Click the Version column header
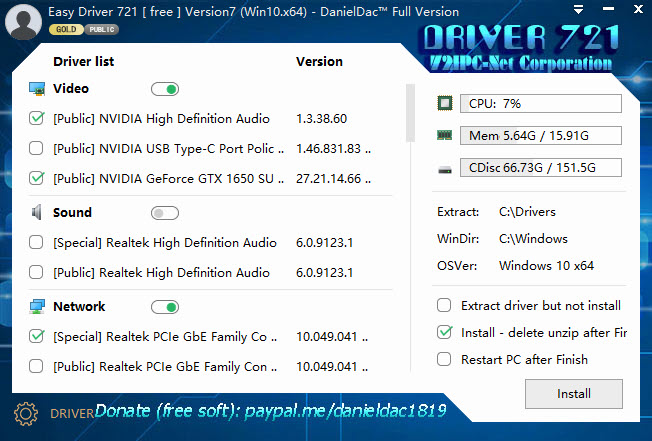 [319, 62]
